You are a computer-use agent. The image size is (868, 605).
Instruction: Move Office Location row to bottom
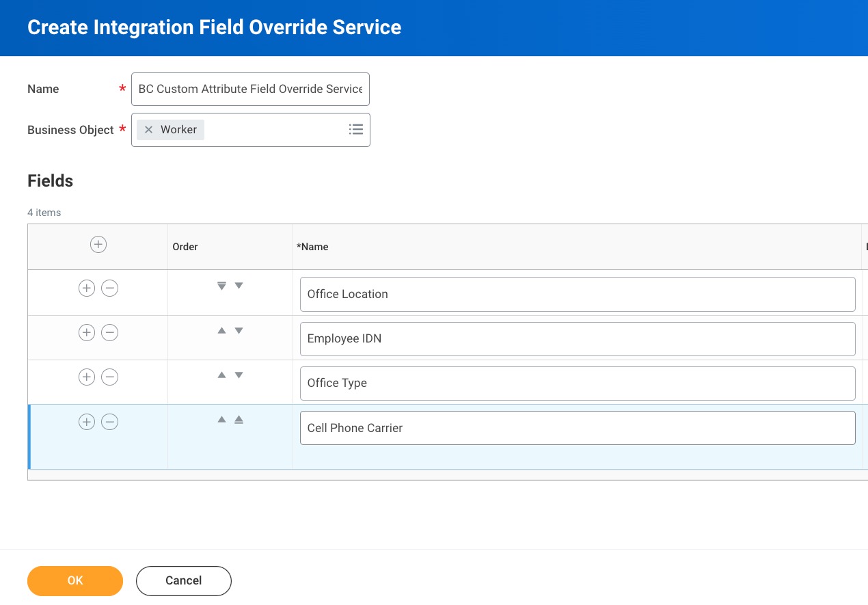coord(221,286)
